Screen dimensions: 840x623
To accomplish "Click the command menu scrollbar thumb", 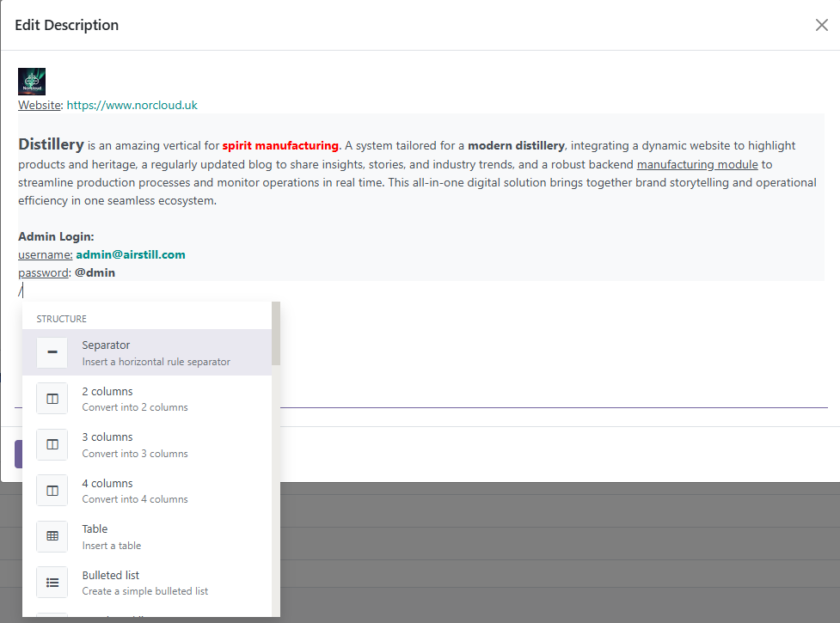I will pos(276,333).
